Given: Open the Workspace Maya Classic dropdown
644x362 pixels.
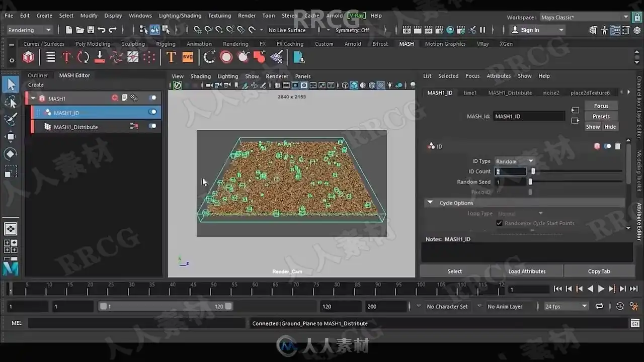Looking at the screenshot, I should [584, 17].
